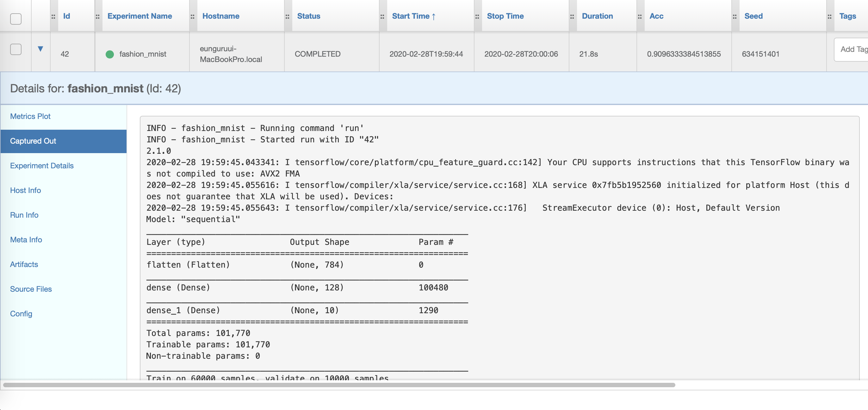Image resolution: width=868 pixels, height=410 pixels.
Task: Click the sort arrow next to Start Time
Action: point(434,16)
